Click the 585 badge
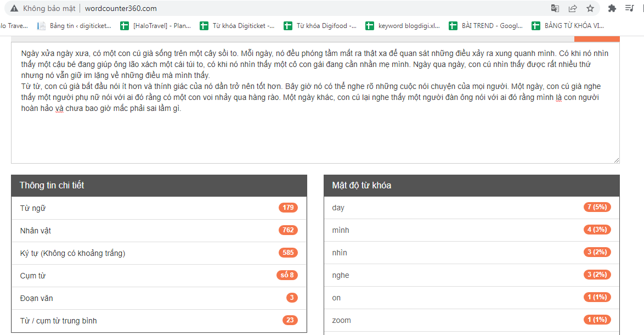644x335 pixels. [x=288, y=253]
